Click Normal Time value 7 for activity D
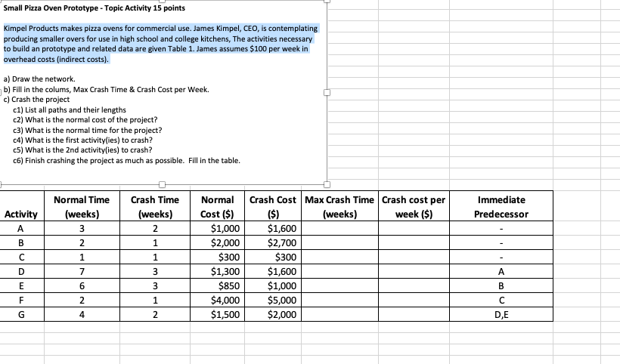The width and height of the screenshot is (620, 364). click(82, 272)
